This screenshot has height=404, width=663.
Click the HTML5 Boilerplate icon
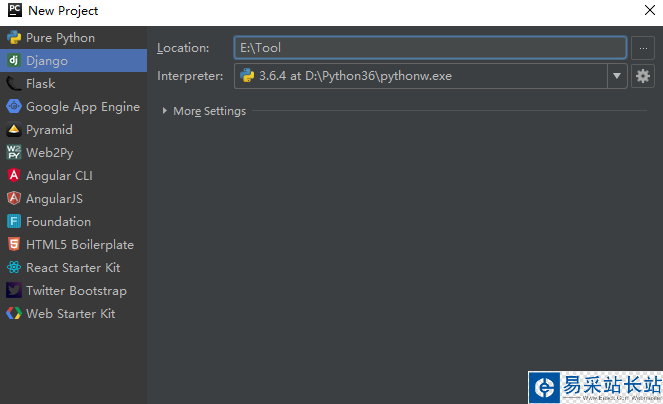14,244
